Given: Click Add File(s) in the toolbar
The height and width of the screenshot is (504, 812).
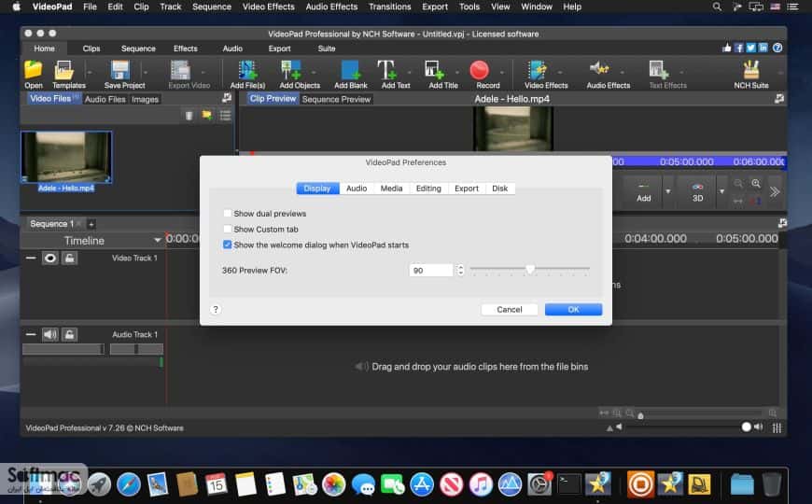Looking at the screenshot, I should click(247, 75).
